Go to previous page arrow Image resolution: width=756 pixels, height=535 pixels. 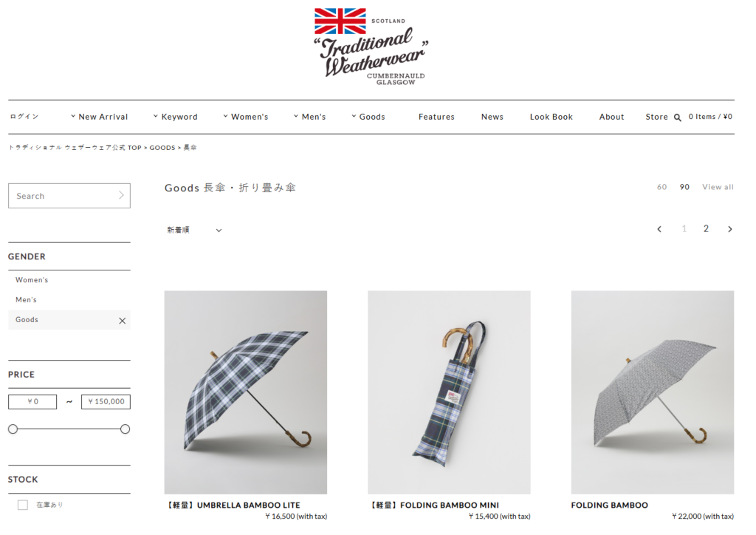tap(659, 229)
